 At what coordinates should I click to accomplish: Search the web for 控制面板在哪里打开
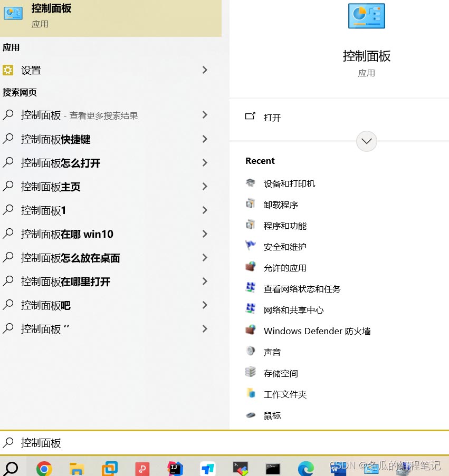tap(65, 281)
